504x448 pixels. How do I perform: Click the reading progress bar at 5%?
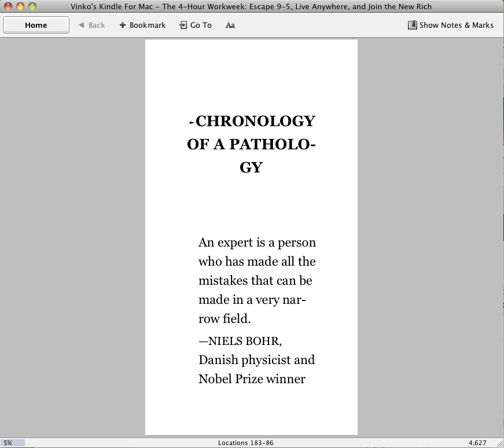point(13,443)
